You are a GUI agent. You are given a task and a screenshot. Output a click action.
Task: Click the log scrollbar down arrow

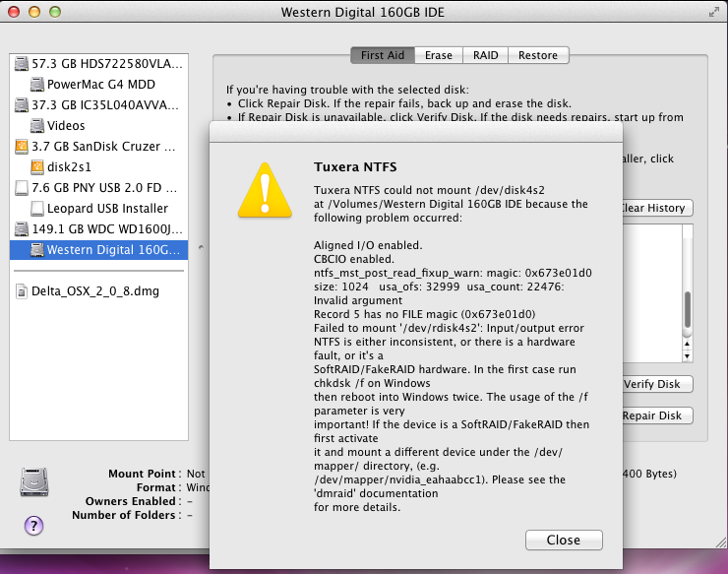(x=687, y=356)
